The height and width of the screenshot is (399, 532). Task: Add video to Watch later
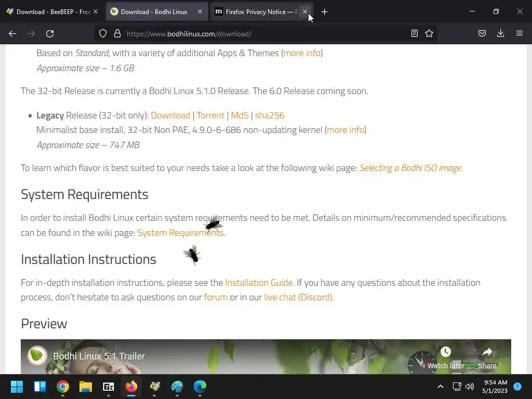pos(445,358)
